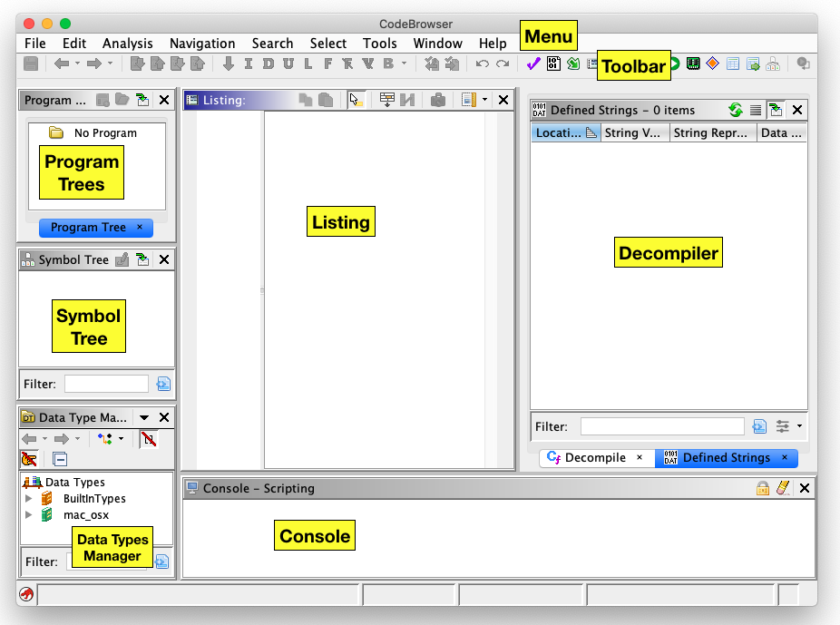
Task: Click the Listing edit fields icon
Action: tap(386, 100)
